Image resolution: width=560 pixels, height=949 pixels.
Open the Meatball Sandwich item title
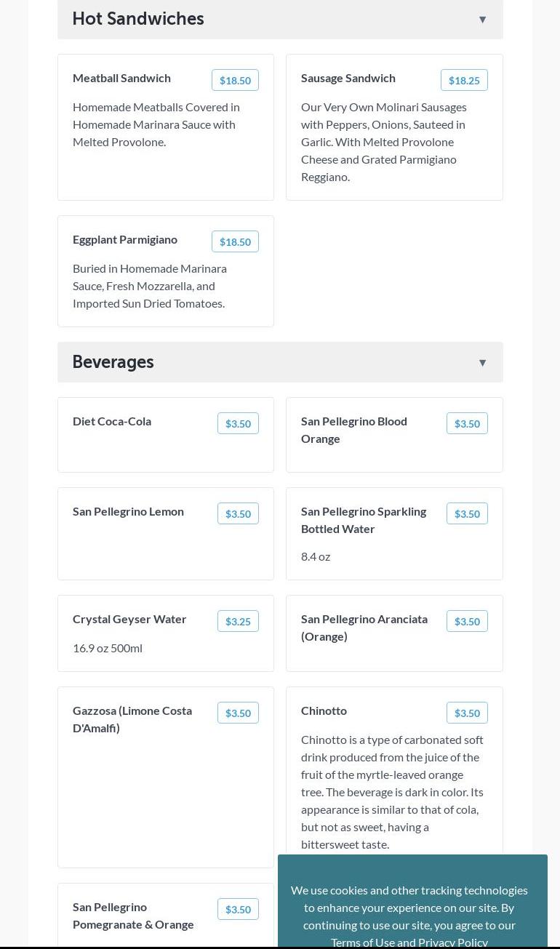point(121,78)
